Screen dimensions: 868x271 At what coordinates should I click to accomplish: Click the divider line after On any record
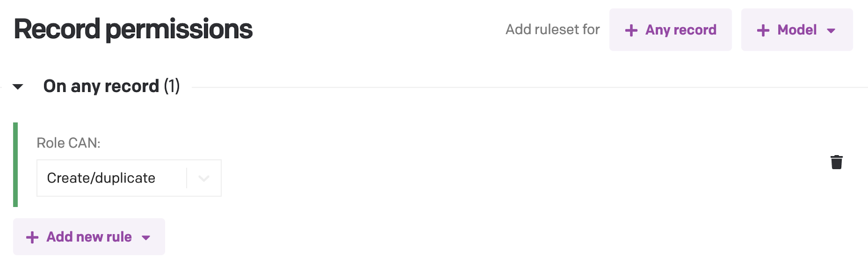coord(529,87)
